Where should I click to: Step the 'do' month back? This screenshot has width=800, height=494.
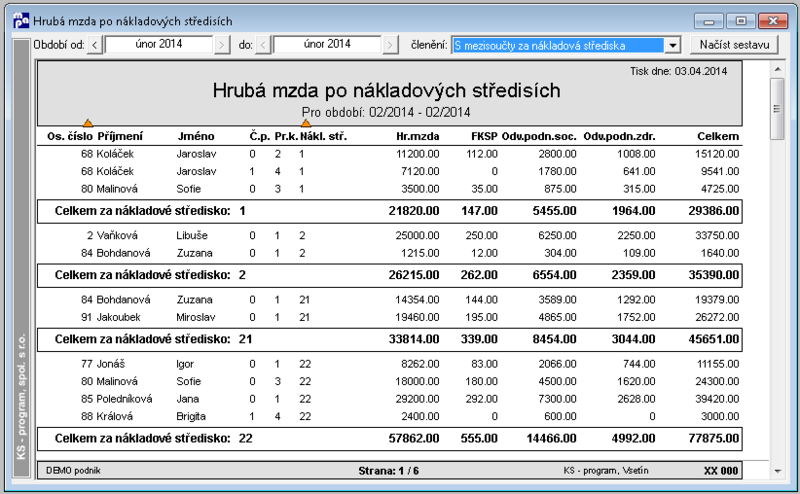coord(263,45)
